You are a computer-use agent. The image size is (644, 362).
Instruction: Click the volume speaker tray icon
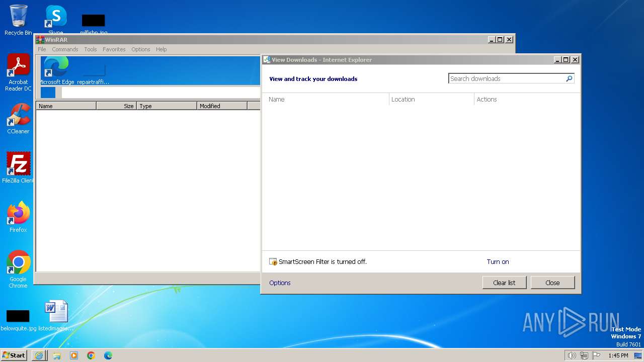tap(572, 355)
